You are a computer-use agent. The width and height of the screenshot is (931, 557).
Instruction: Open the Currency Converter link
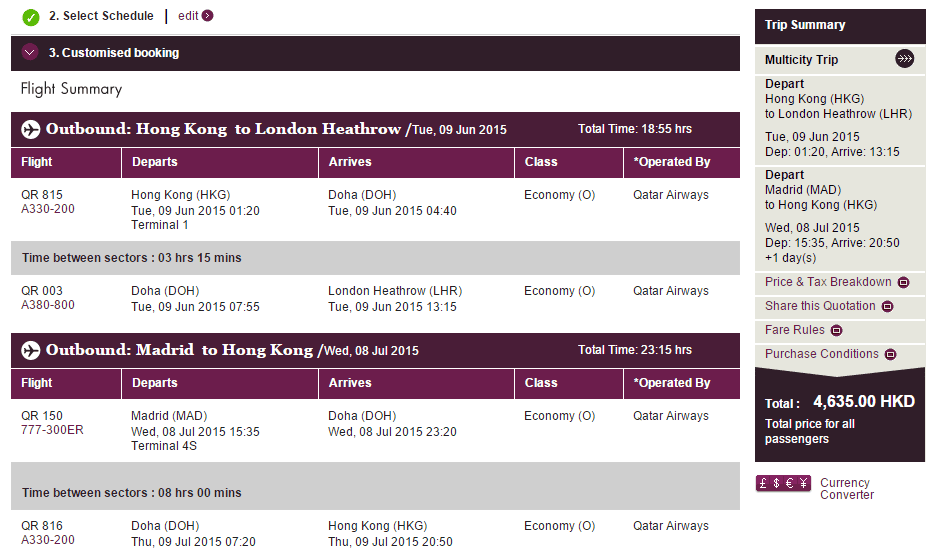click(846, 488)
